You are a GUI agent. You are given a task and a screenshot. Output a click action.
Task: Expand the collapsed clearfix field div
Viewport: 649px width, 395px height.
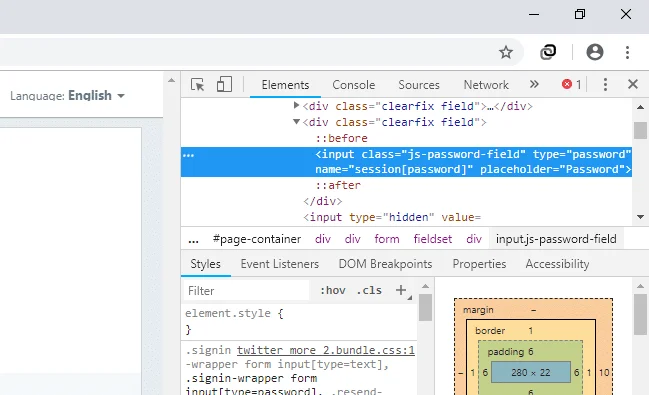pyautogui.click(x=296, y=106)
